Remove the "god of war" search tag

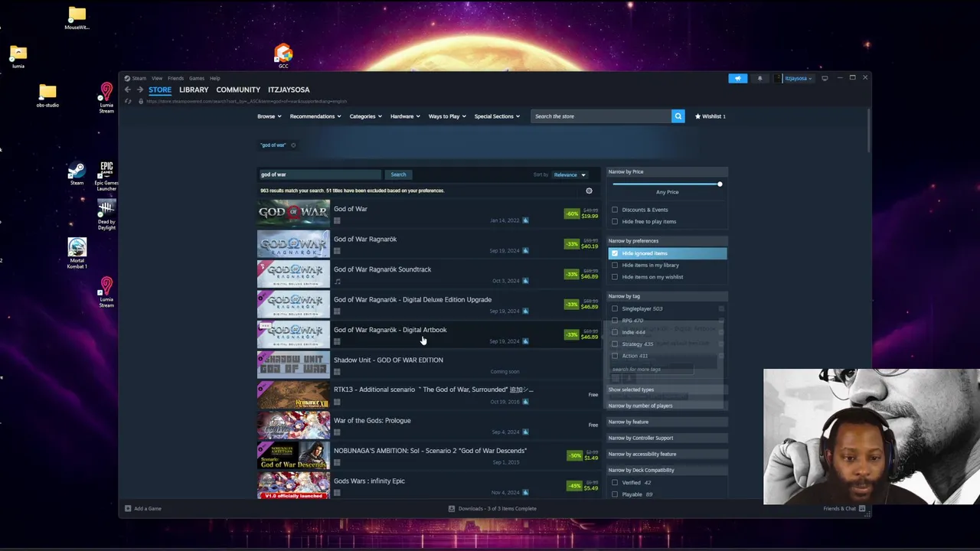pos(292,145)
